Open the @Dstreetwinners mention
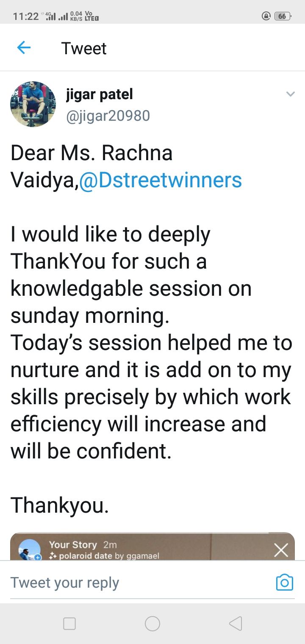Screen dimensions: 305x644 pyautogui.click(x=161, y=180)
